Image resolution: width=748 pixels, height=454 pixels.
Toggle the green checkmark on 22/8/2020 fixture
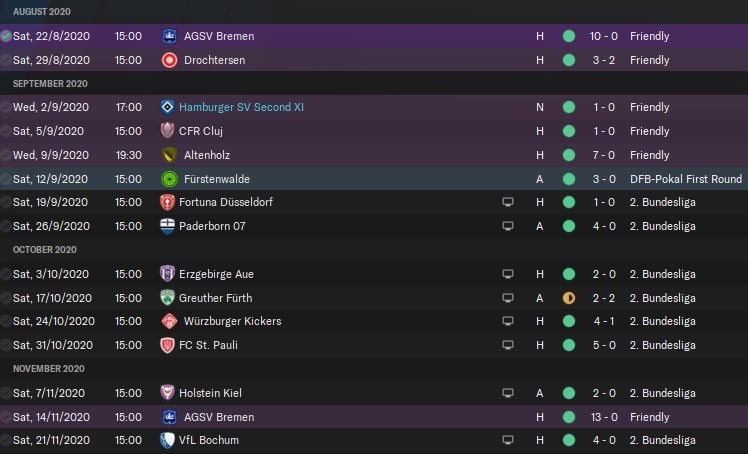click(6, 36)
